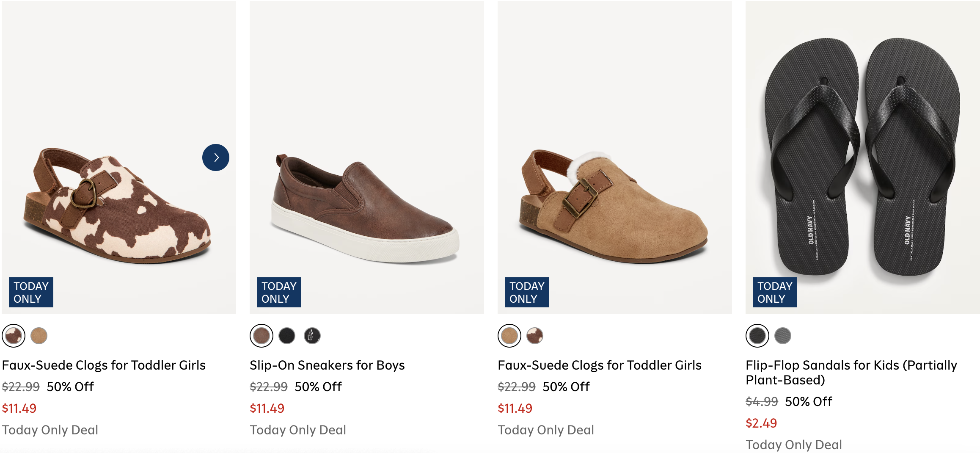This screenshot has width=980, height=453.
Task: Open the black flip-flop sandals image
Action: (x=862, y=157)
